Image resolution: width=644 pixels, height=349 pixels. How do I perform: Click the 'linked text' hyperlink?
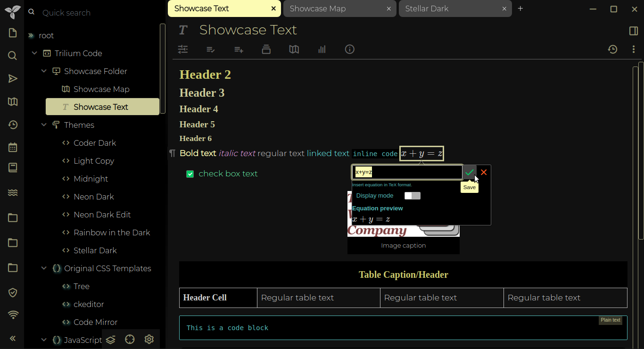point(328,153)
